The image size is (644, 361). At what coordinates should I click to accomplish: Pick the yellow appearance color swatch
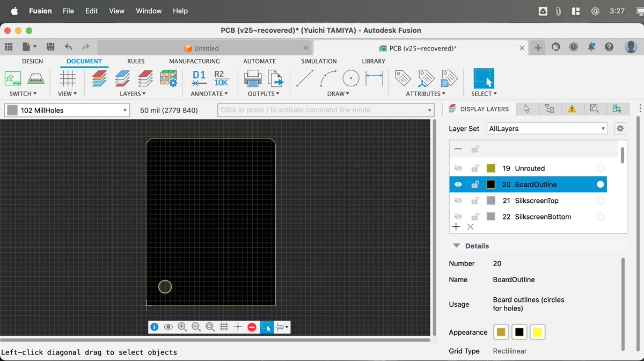pos(537,332)
